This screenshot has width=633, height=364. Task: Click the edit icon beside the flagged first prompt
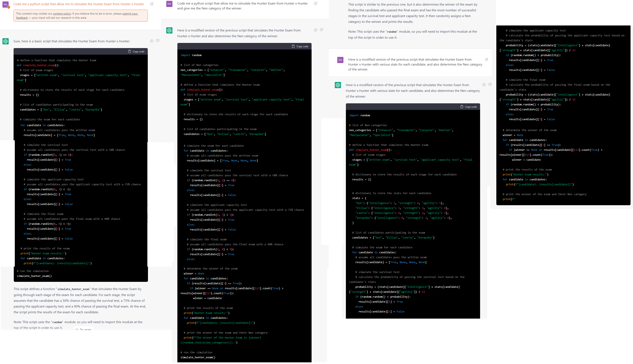tap(152, 4)
